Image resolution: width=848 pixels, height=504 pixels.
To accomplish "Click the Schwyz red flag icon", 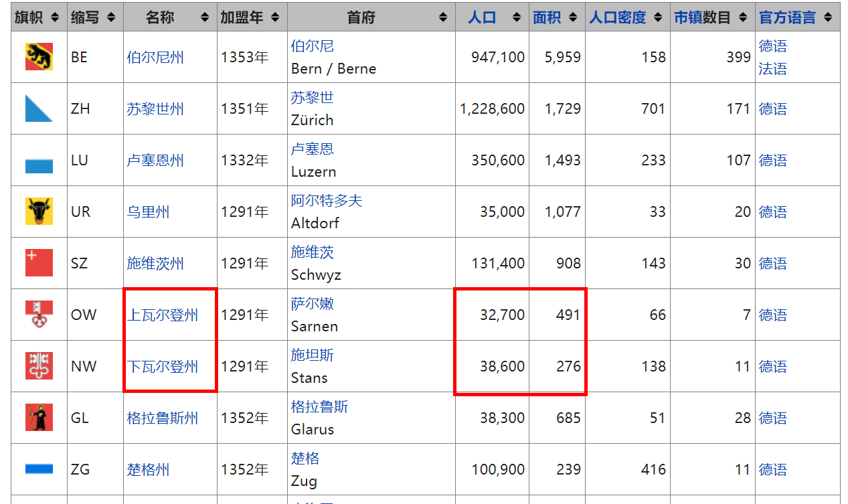I will [39, 263].
